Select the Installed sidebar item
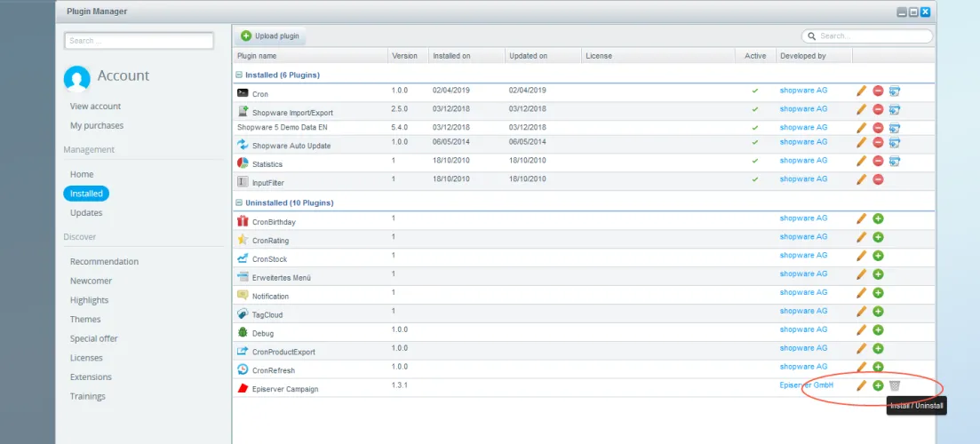The width and height of the screenshot is (980, 444). tap(86, 194)
